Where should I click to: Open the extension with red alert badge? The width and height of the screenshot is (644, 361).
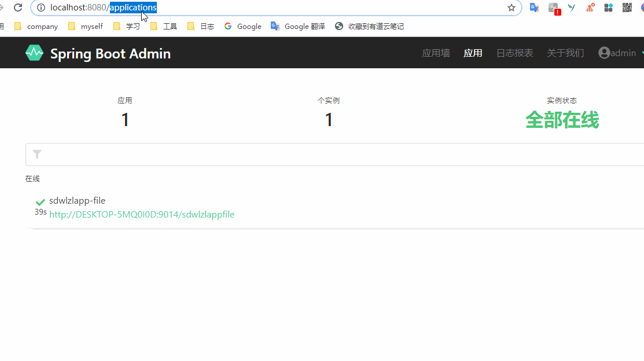(554, 8)
